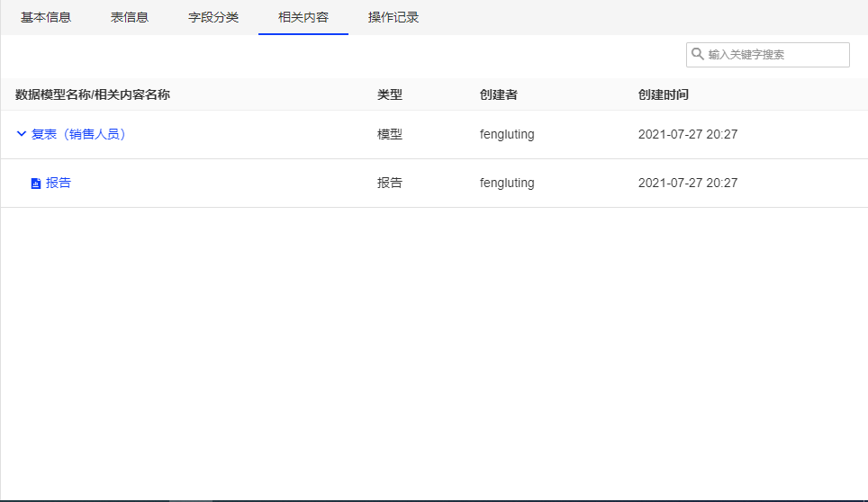Go to the 操作记录 tab
868x502 pixels.
pos(393,17)
